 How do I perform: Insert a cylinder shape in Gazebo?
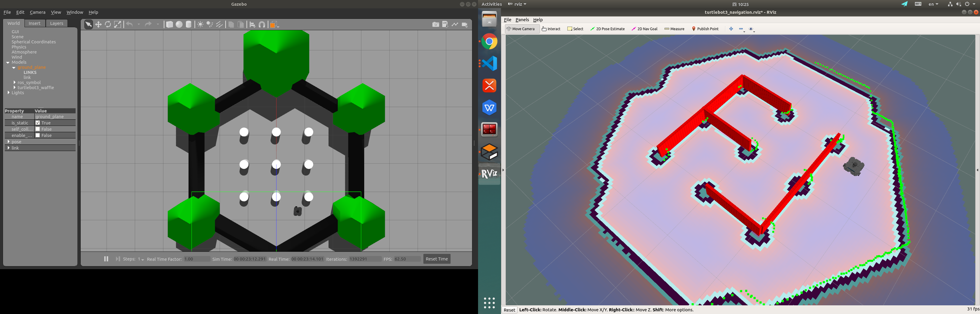point(189,24)
